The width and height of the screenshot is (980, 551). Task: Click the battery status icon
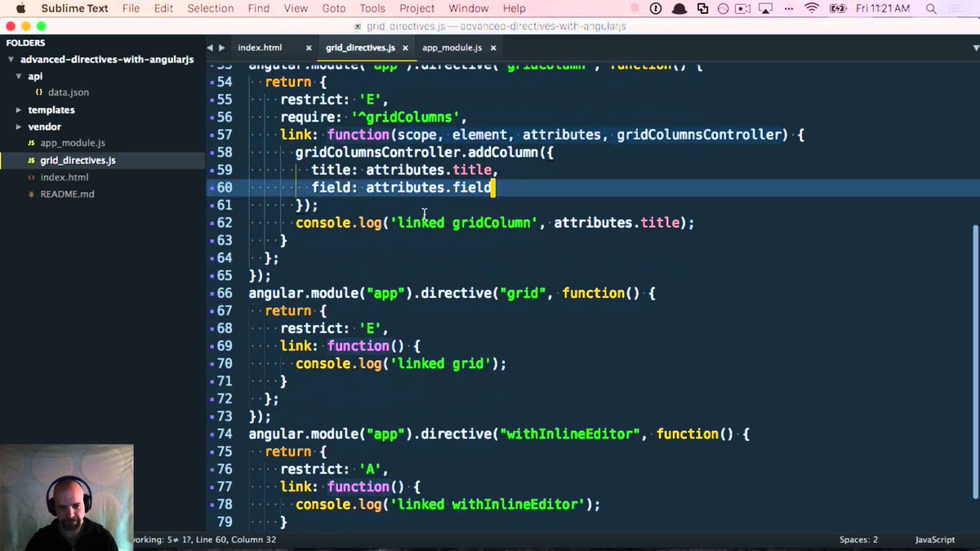click(838, 9)
